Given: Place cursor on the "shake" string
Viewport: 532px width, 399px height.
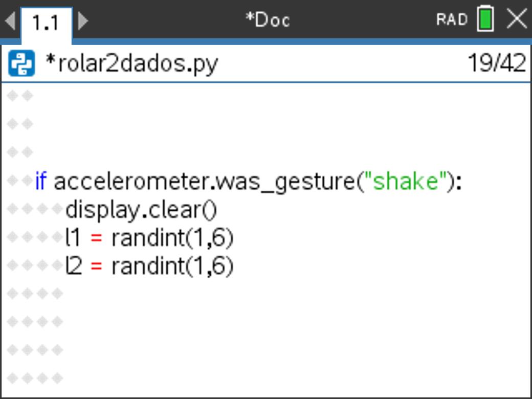Looking at the screenshot, I should [x=405, y=181].
